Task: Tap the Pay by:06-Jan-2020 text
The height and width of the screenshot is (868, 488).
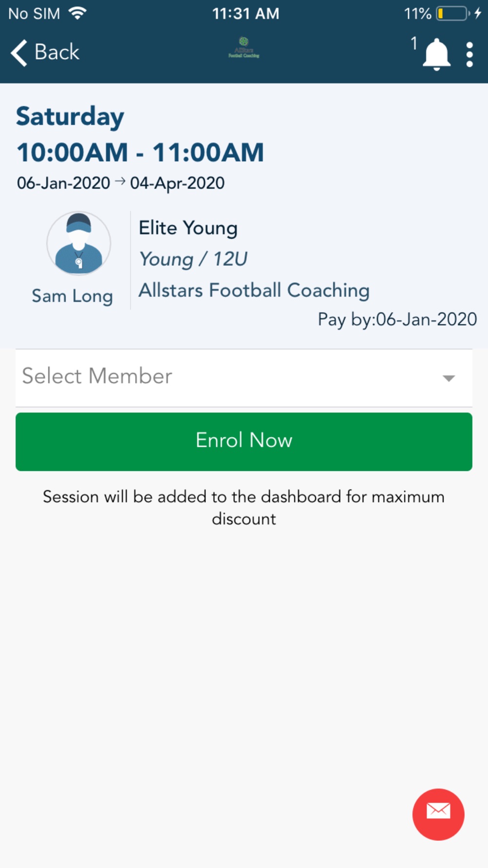Action: pos(397,319)
